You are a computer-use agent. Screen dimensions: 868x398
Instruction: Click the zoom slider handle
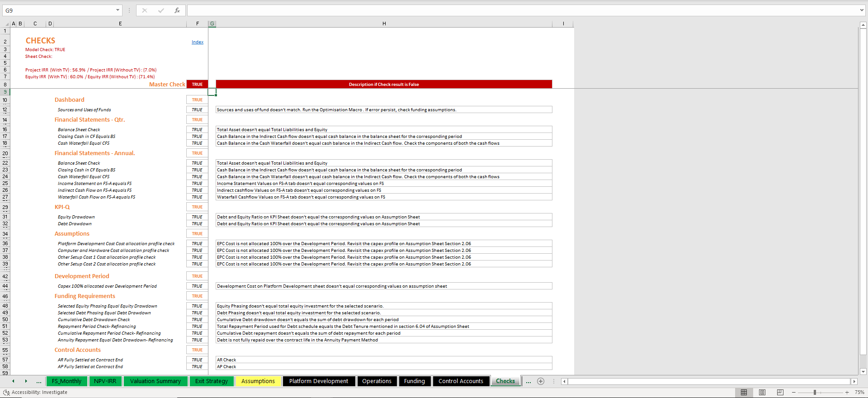pos(815,393)
